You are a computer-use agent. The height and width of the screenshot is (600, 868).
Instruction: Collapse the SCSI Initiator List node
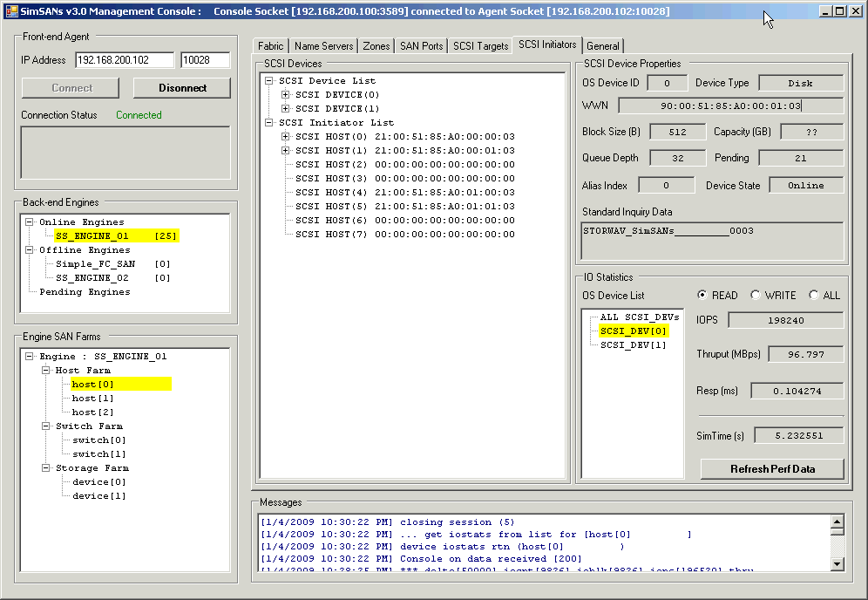(268, 122)
